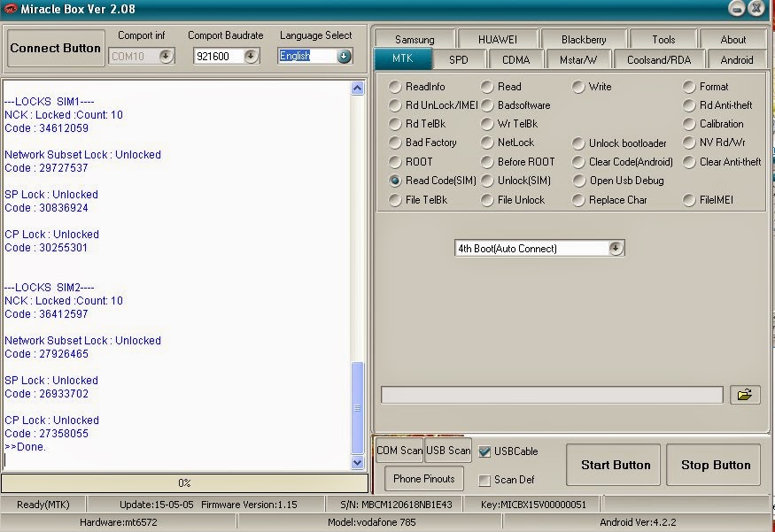Click the Ready(MTK) status entry
Screen dimensions: 775x532
pos(43,505)
